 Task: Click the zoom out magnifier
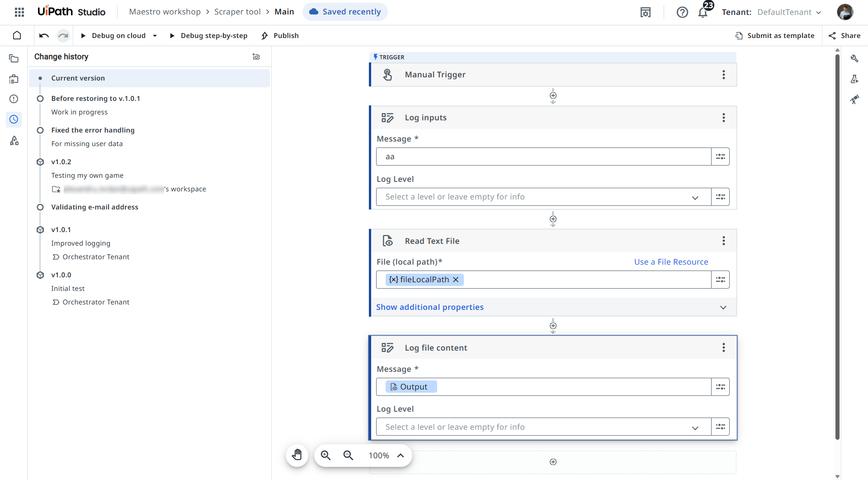click(348, 455)
